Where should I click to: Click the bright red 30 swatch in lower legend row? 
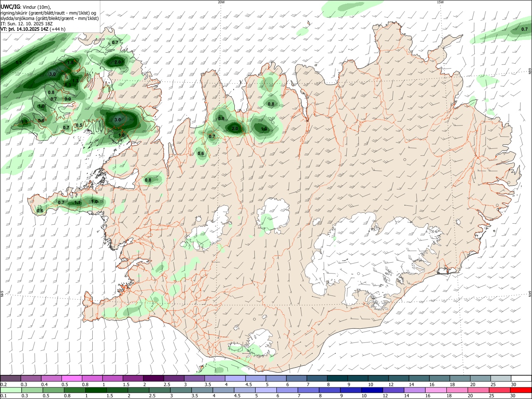tap(521, 390)
